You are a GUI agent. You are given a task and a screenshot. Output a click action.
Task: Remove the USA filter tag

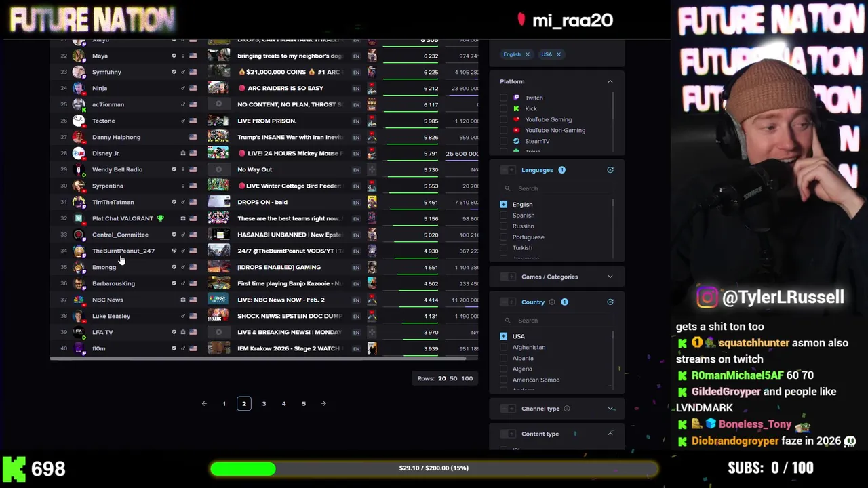(x=558, y=54)
